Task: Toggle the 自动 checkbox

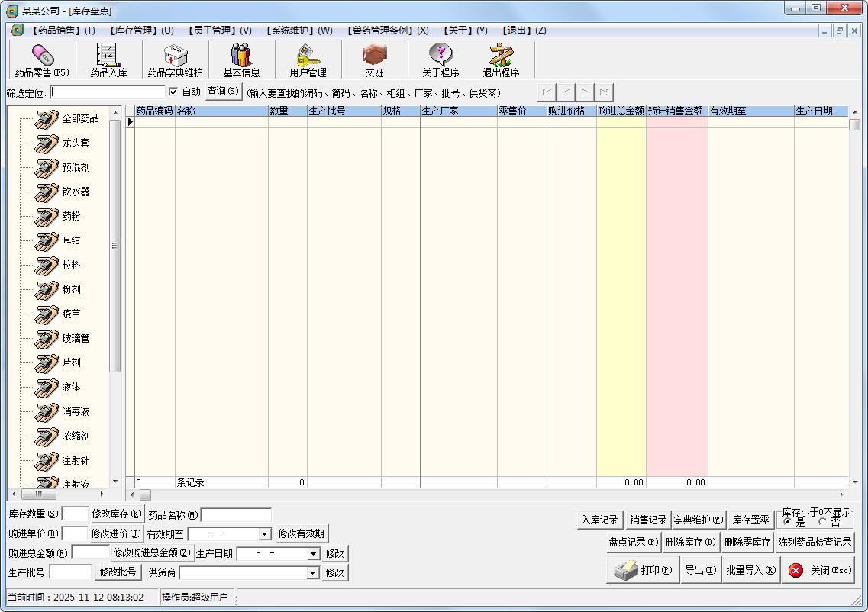Action: pyautogui.click(x=173, y=92)
